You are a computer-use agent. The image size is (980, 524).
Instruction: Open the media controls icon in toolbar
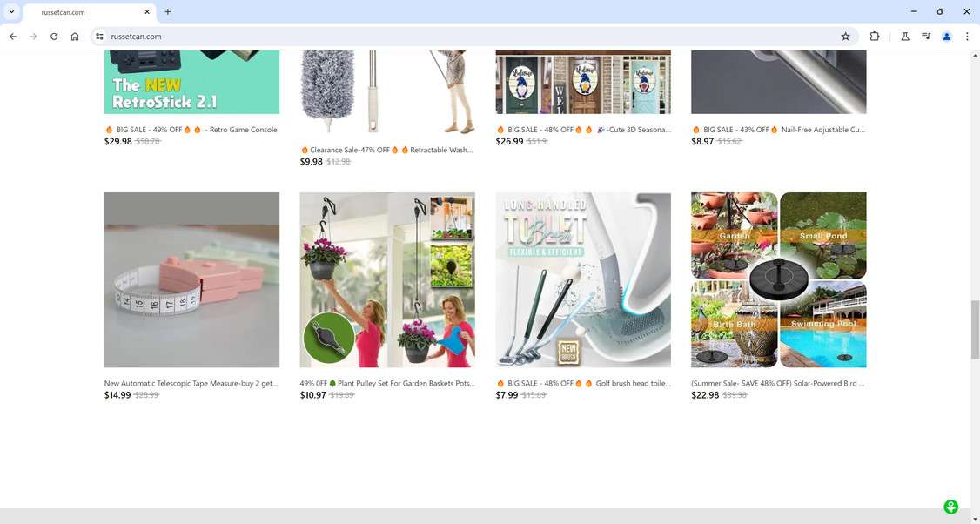tap(926, 37)
